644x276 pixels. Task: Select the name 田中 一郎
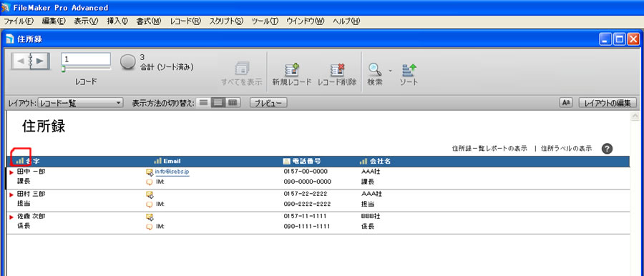click(31, 172)
